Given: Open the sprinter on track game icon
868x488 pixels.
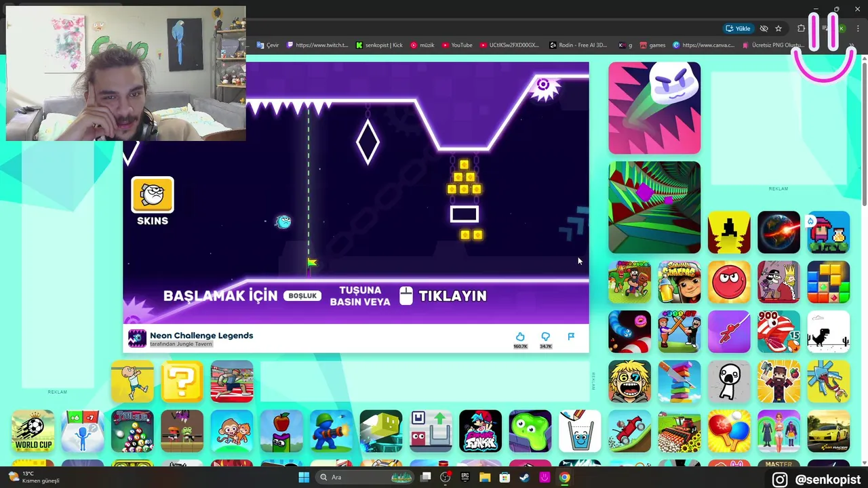Looking at the screenshot, I should pos(232,381).
